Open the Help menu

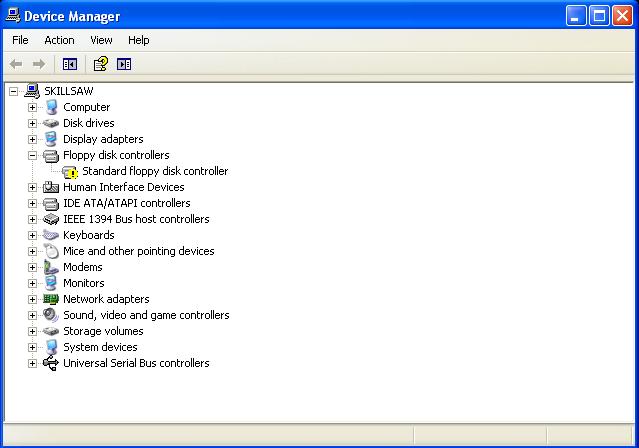(x=139, y=40)
